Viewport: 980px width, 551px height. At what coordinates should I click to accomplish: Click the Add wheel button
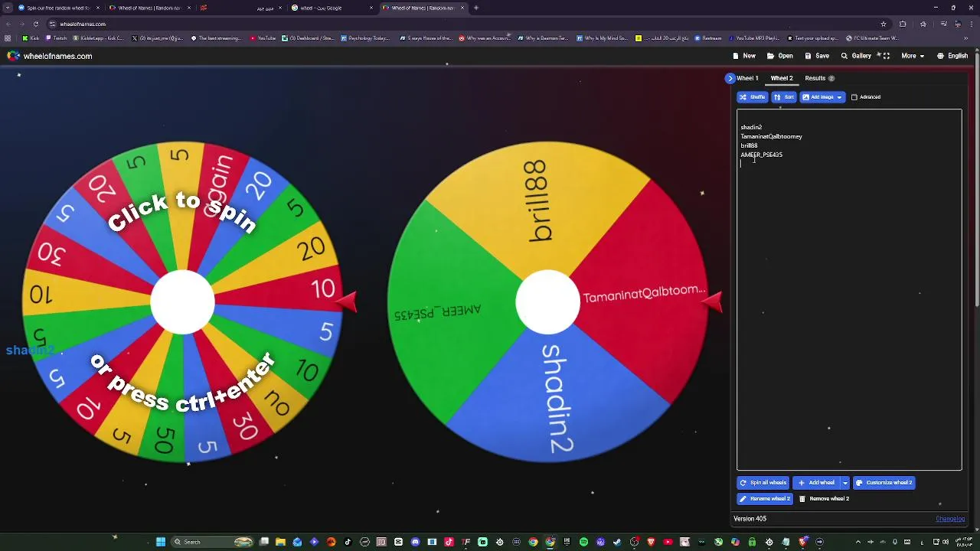click(x=817, y=483)
